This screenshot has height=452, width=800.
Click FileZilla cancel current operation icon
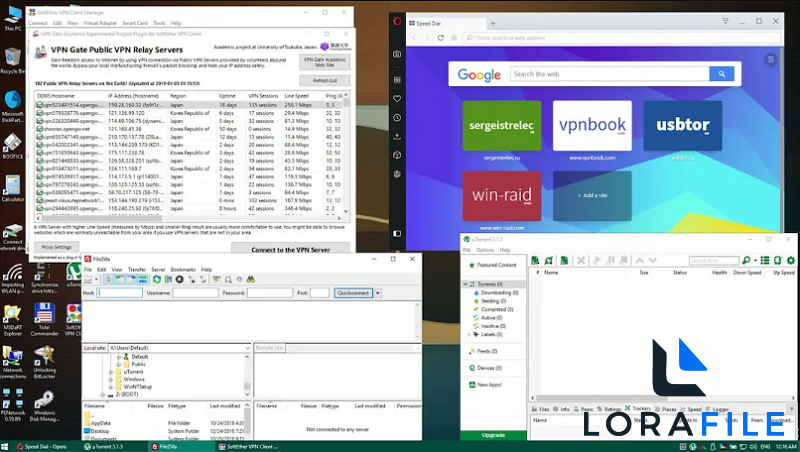[180, 280]
